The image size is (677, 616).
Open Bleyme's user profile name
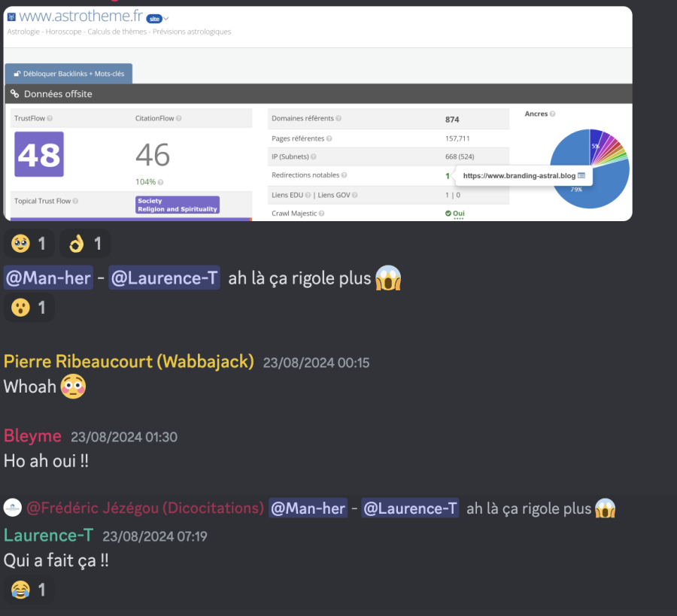[32, 436]
